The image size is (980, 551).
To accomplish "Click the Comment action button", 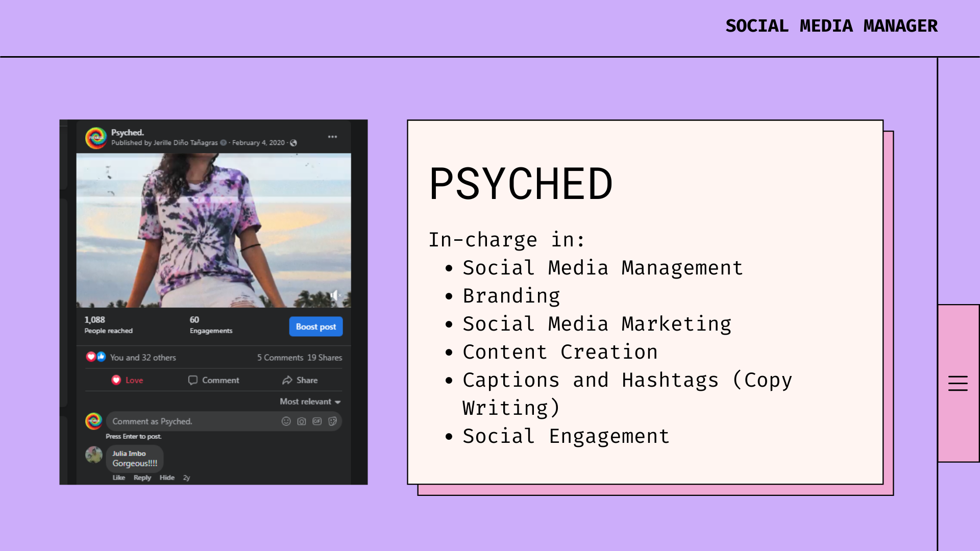I will (x=213, y=380).
